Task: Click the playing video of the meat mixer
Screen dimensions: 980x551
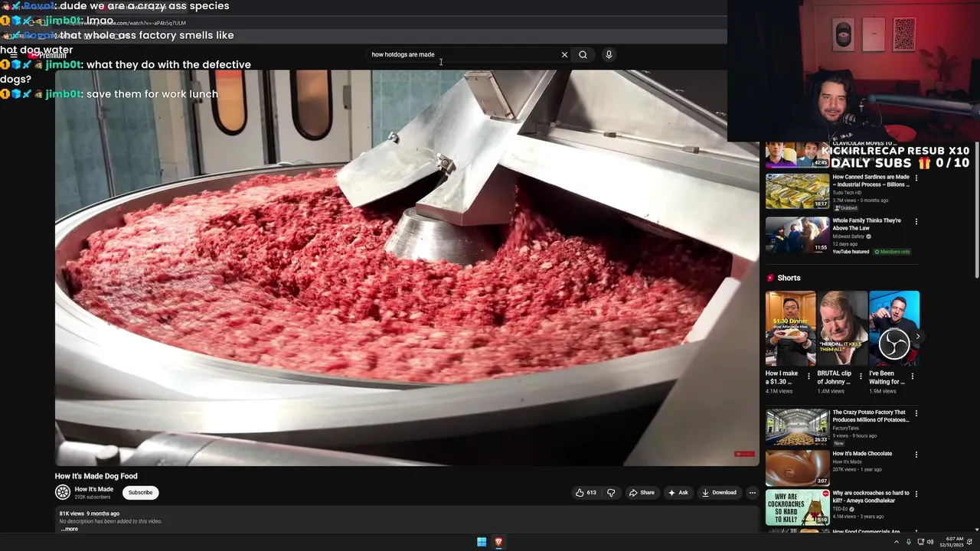Action: pyautogui.click(x=407, y=268)
